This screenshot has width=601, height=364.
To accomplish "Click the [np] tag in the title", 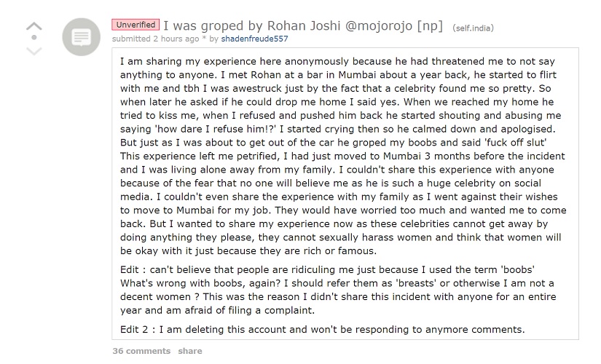I will click(430, 26).
